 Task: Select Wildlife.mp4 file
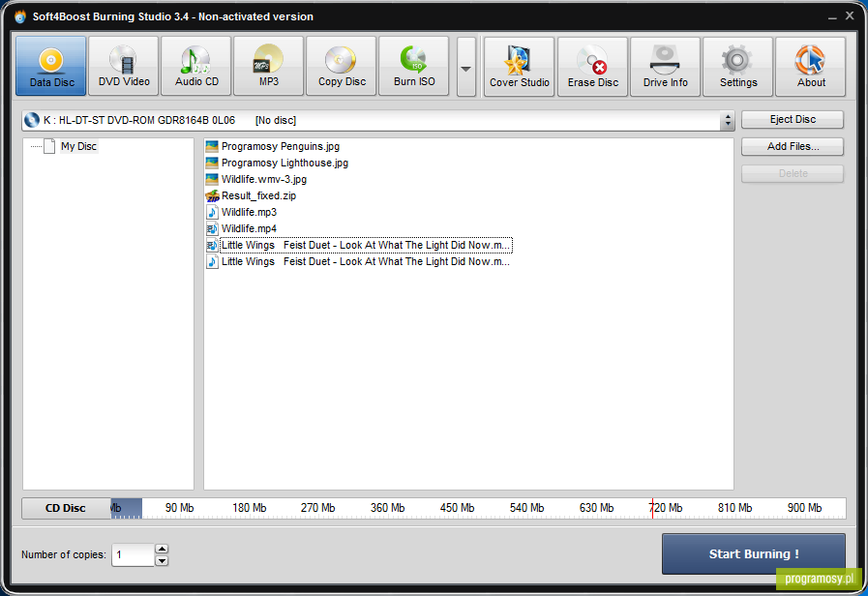tap(249, 228)
